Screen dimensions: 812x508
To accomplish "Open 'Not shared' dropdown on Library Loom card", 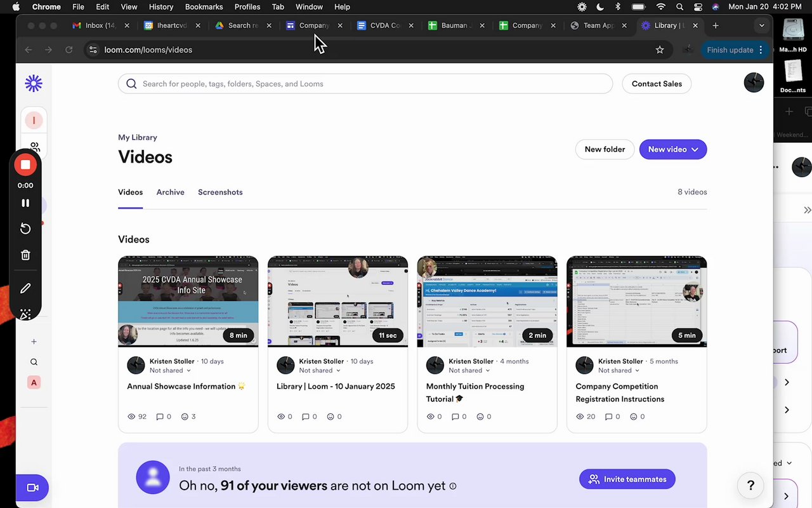I will 320,370.
